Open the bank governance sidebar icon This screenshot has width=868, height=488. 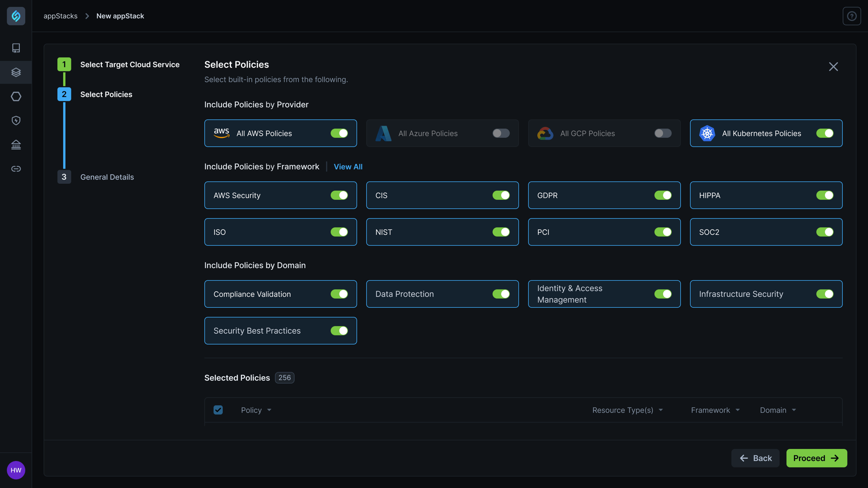(x=16, y=145)
